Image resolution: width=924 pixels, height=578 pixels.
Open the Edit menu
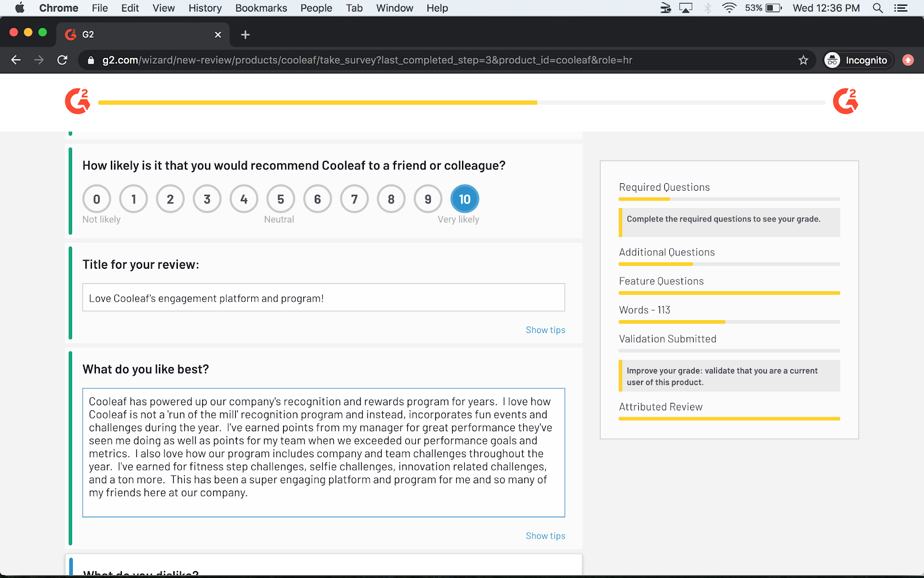(130, 8)
